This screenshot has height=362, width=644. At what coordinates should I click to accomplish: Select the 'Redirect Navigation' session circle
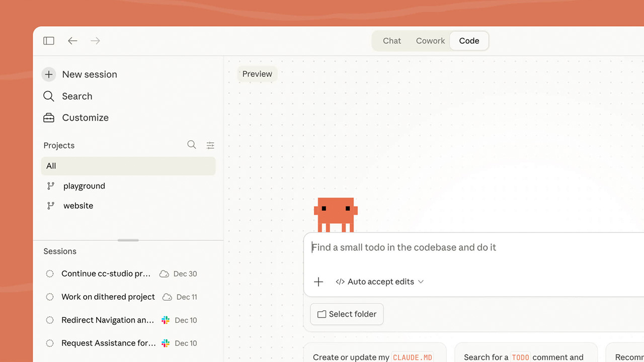click(x=50, y=320)
